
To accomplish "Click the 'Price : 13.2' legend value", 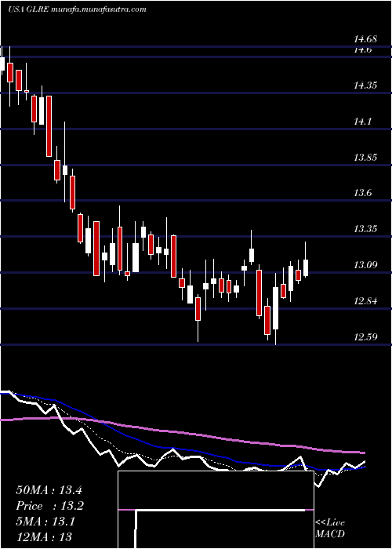I will 49,506.
